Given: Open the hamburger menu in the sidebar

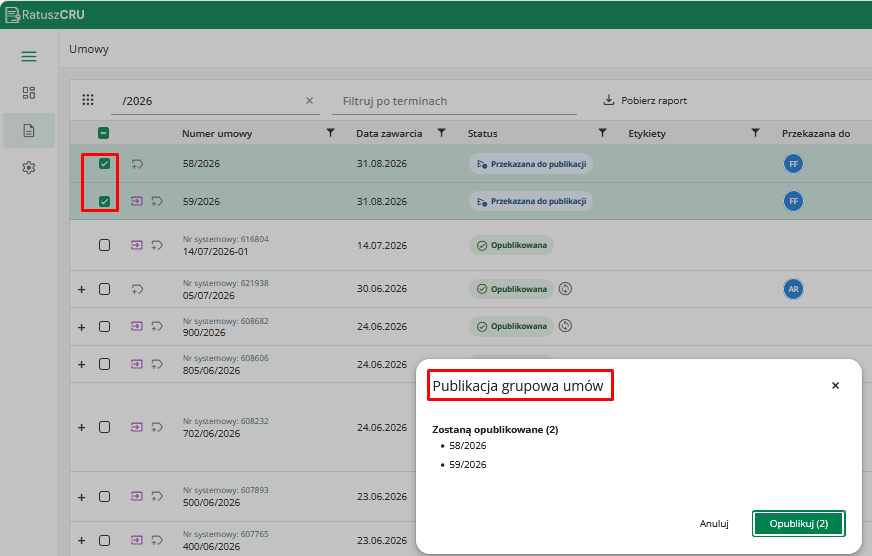Looking at the screenshot, I should 29,56.
